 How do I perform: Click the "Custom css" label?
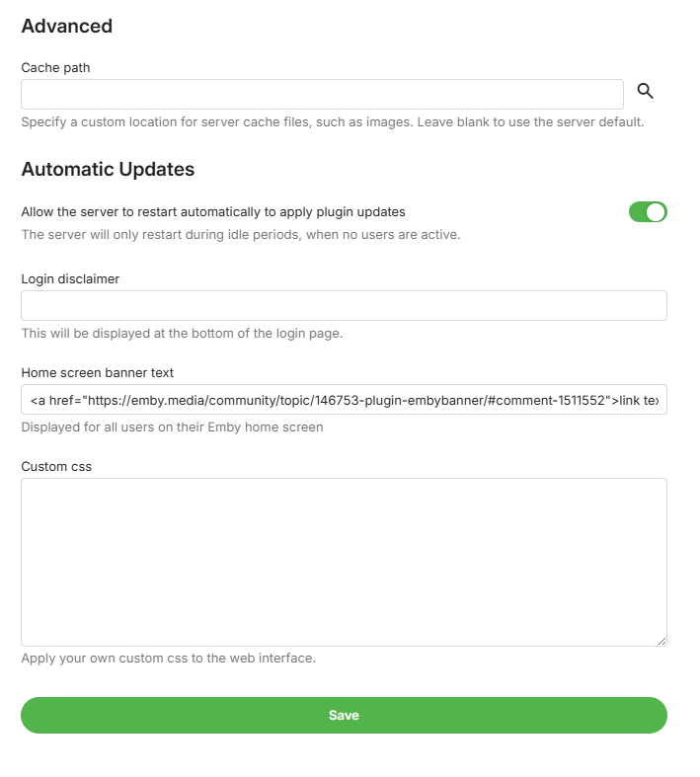point(56,466)
